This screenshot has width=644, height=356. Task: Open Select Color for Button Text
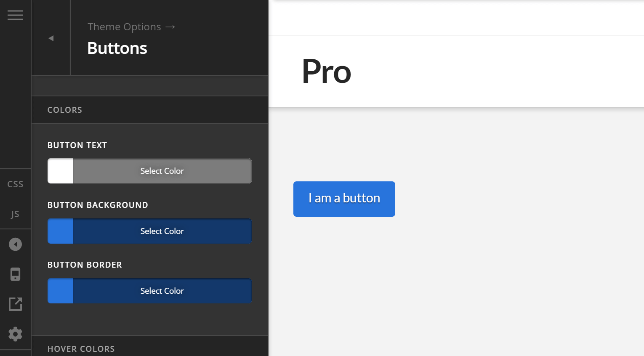tap(162, 171)
